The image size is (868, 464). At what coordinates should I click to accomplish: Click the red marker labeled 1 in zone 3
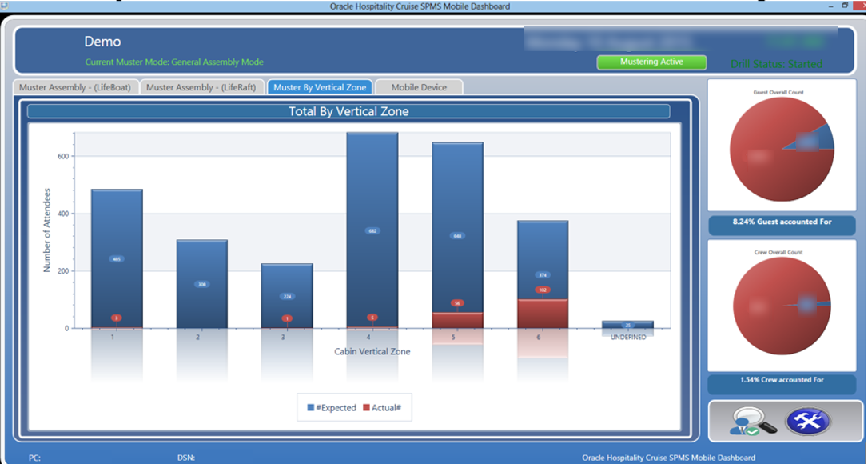(x=287, y=318)
